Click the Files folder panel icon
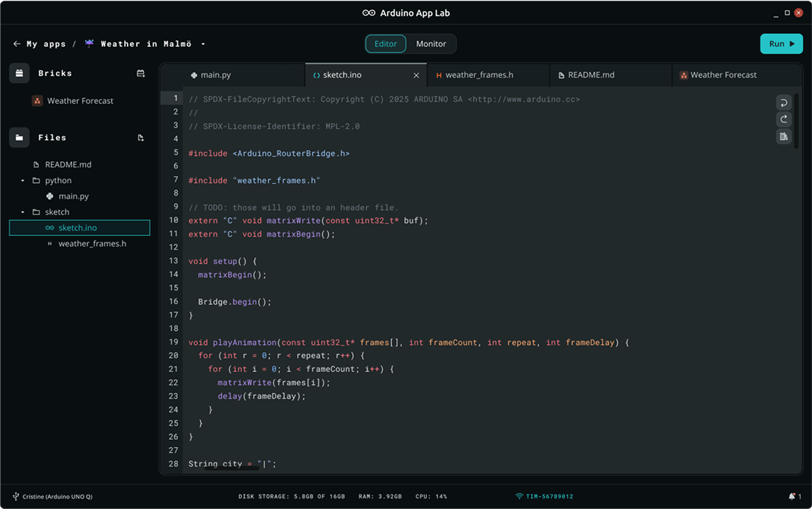The image size is (812, 509). tap(20, 138)
